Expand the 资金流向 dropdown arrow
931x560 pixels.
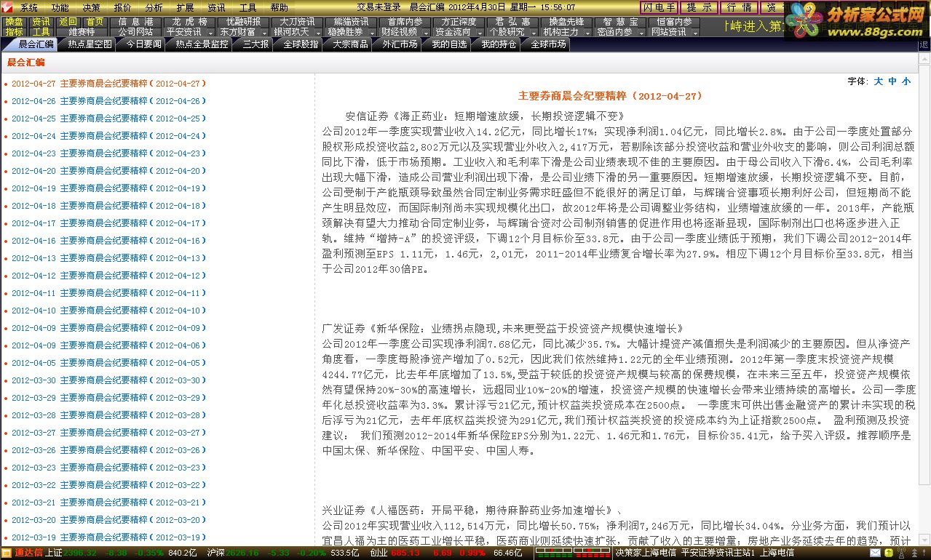coord(480,33)
